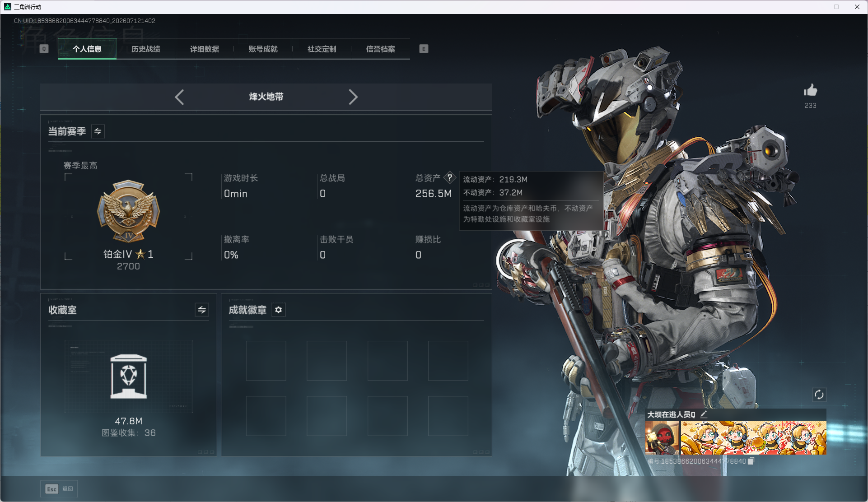Copy the player ID number icon
This screenshot has width=868, height=502.
pyautogui.click(x=751, y=461)
